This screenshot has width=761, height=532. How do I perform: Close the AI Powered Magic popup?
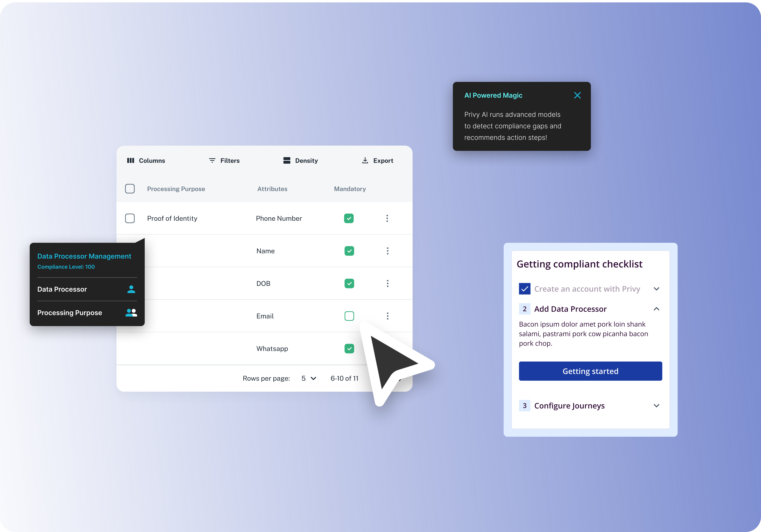[x=577, y=95]
